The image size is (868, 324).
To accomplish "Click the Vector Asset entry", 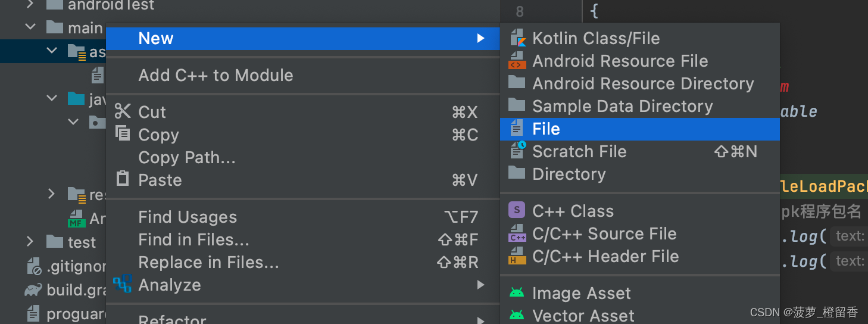I will pos(583,316).
